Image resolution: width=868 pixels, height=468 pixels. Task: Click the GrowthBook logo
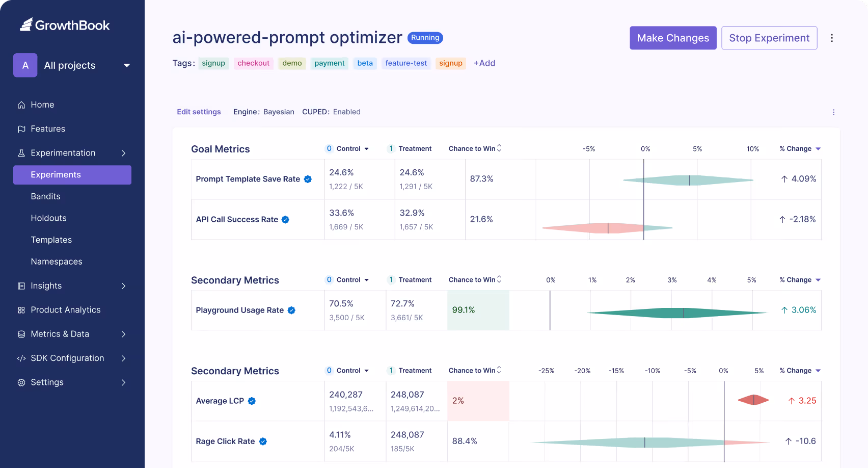(65, 24)
